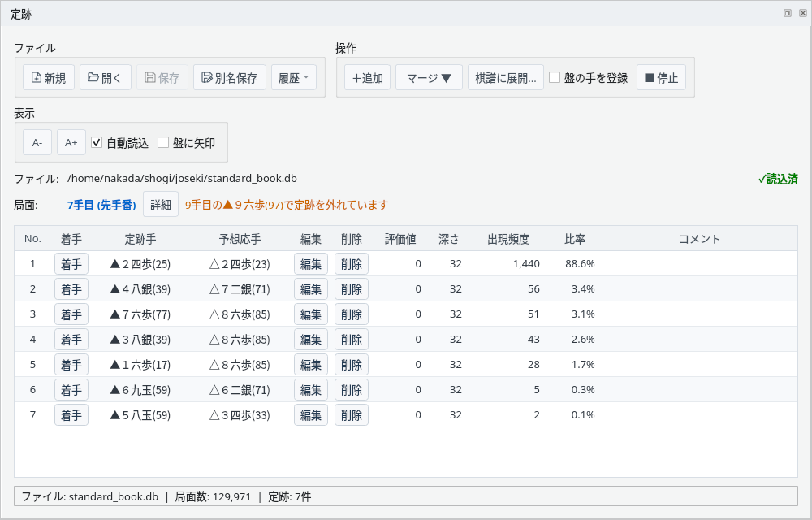Choose 別名保存 save-as button

[x=230, y=78]
